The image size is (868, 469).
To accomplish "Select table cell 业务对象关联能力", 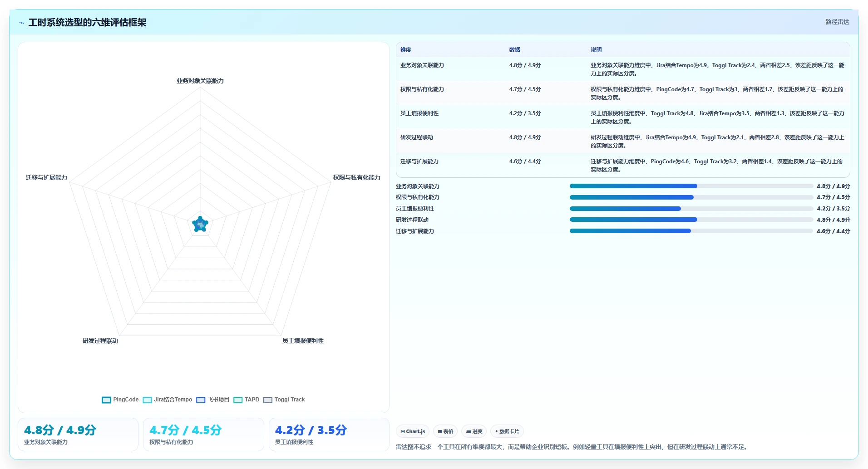I will tap(422, 65).
